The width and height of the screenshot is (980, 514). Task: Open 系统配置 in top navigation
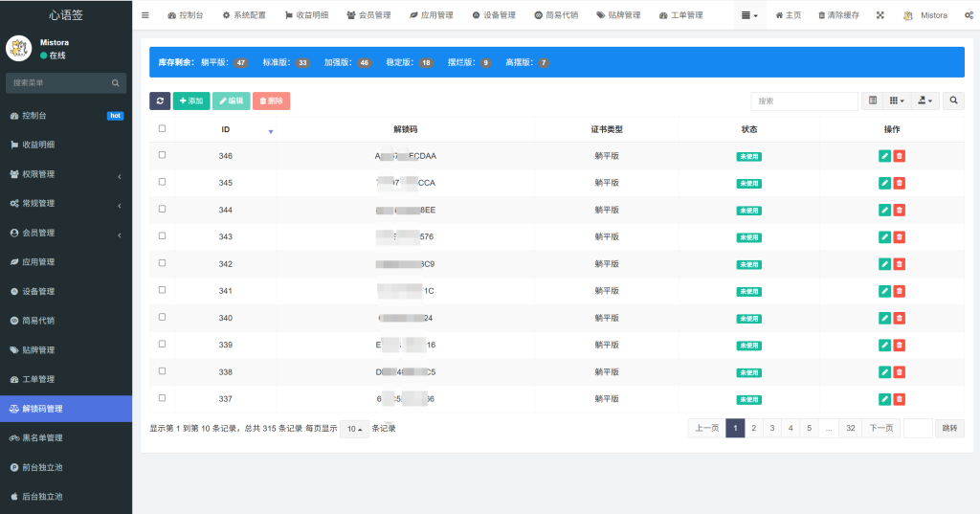[244, 15]
